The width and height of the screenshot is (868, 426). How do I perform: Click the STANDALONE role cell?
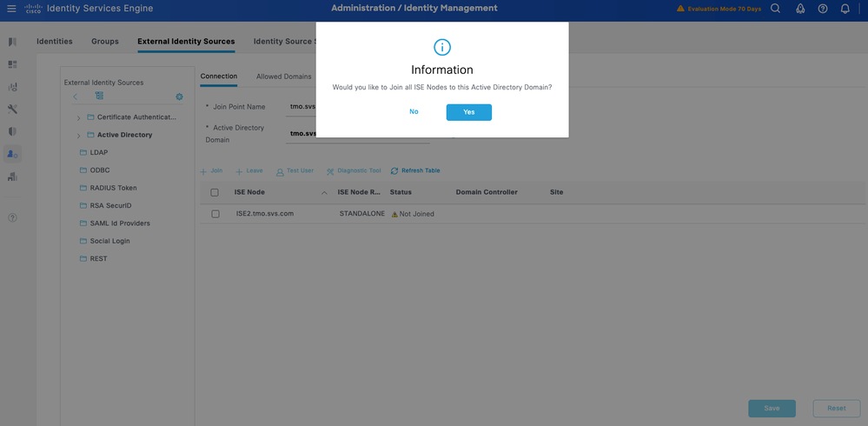[x=362, y=213]
